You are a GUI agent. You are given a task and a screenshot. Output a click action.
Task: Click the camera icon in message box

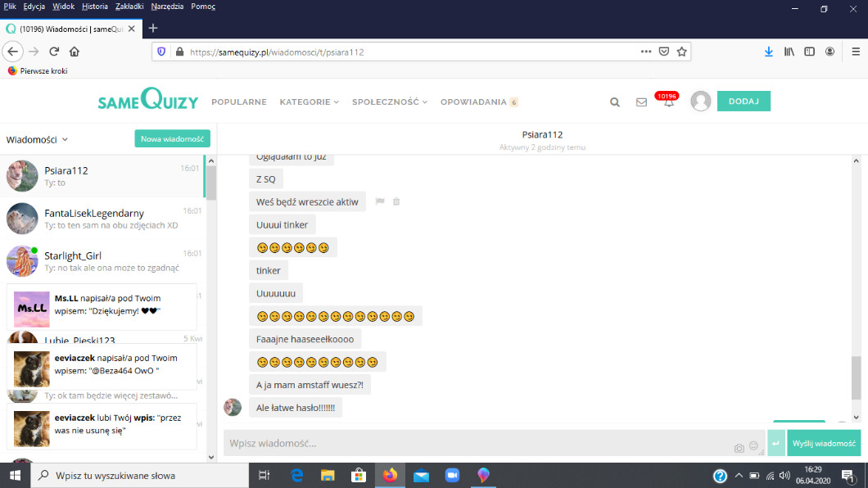(x=739, y=447)
